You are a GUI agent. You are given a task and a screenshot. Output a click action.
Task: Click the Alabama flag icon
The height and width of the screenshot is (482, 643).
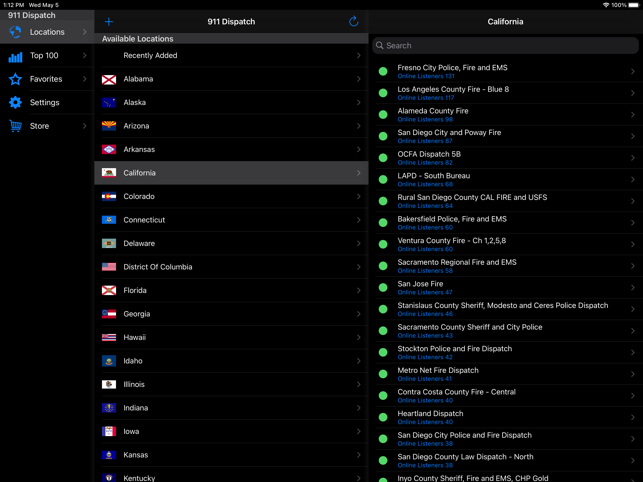(x=109, y=80)
